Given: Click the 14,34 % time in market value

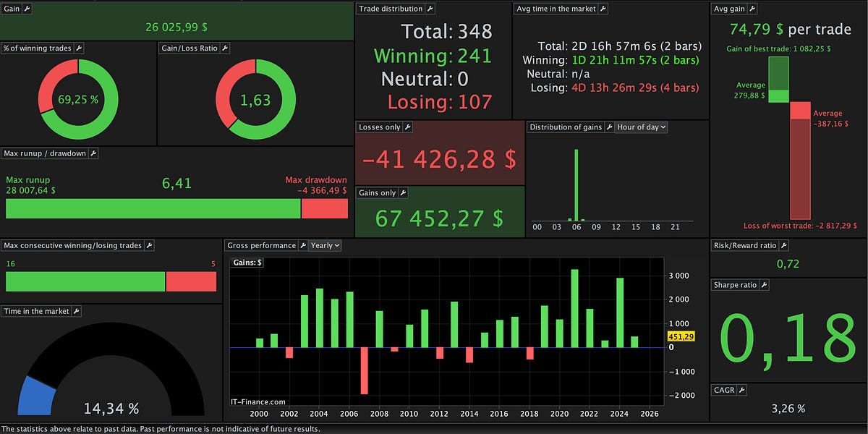Looking at the screenshot, I should (111, 409).
